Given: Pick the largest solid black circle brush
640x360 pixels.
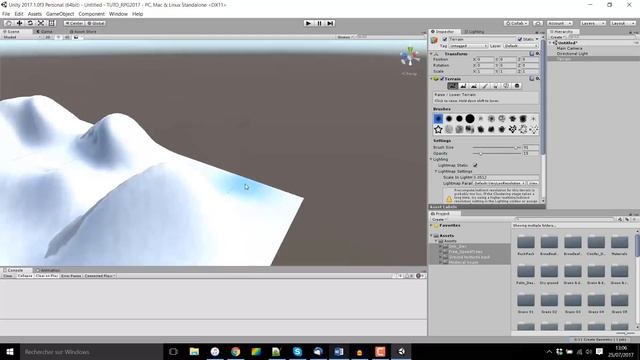Looking at the screenshot, I should (x=470, y=118).
